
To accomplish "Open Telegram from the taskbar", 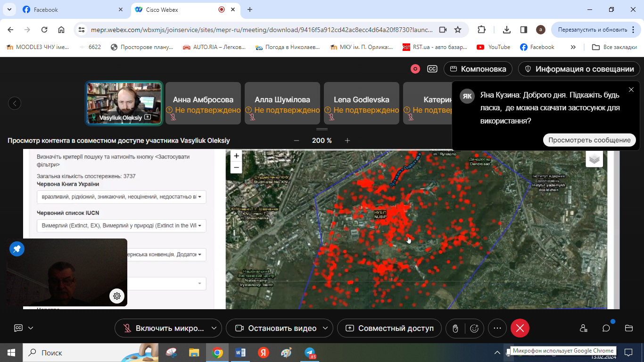I will tap(310, 353).
